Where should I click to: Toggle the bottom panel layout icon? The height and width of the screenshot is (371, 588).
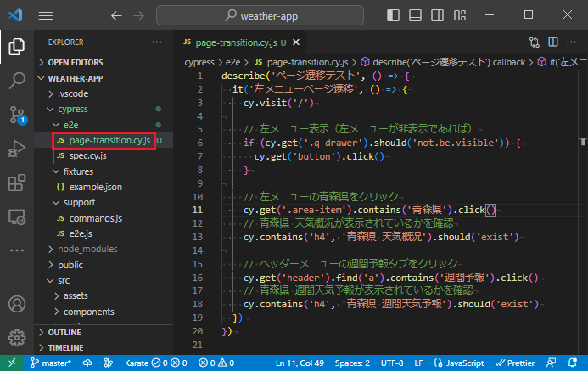tap(415, 15)
